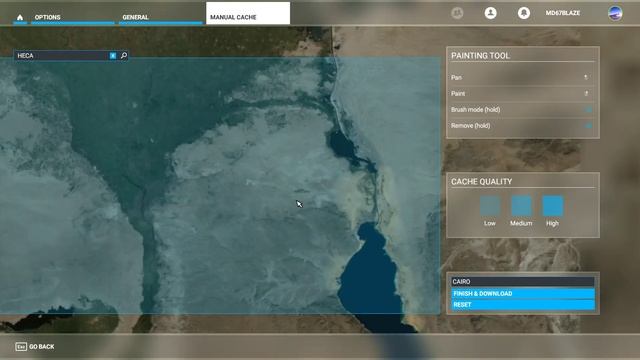The height and width of the screenshot is (360, 640).
Task: Choose the Medium cache quality swatch
Action: 521,206
